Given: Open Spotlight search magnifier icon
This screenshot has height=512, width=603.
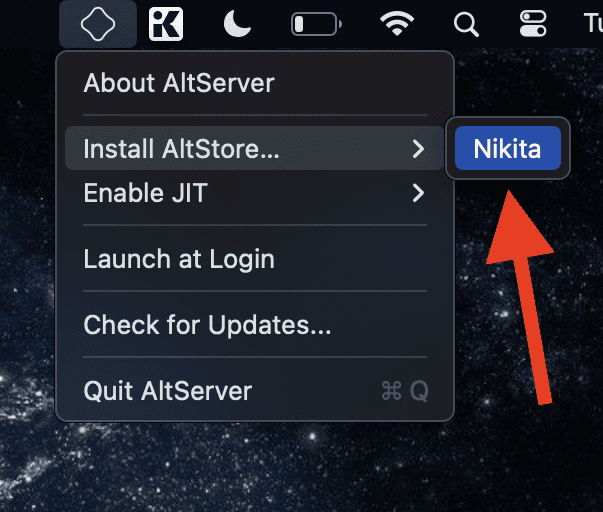Looking at the screenshot, I should click(x=465, y=24).
